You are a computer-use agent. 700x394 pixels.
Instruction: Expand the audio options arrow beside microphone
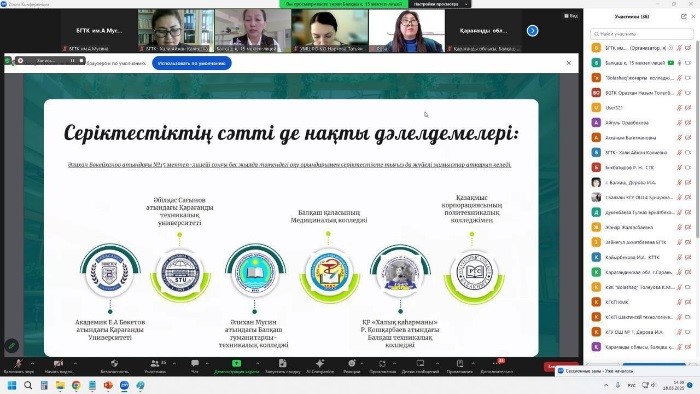(x=32, y=364)
